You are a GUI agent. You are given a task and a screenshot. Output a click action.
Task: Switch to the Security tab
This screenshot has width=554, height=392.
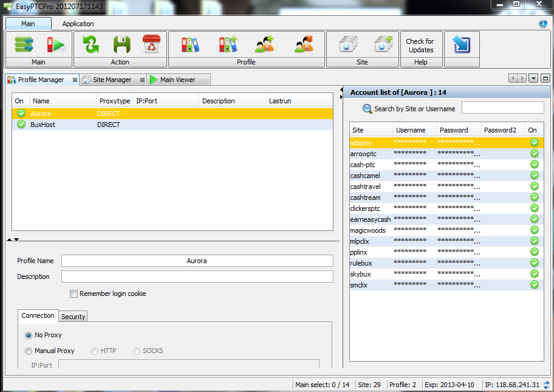pos(73,317)
